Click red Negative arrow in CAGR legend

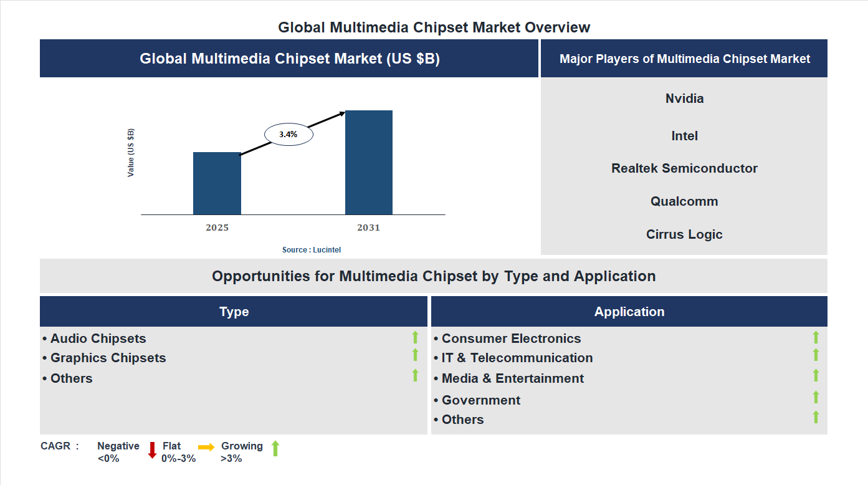click(151, 450)
